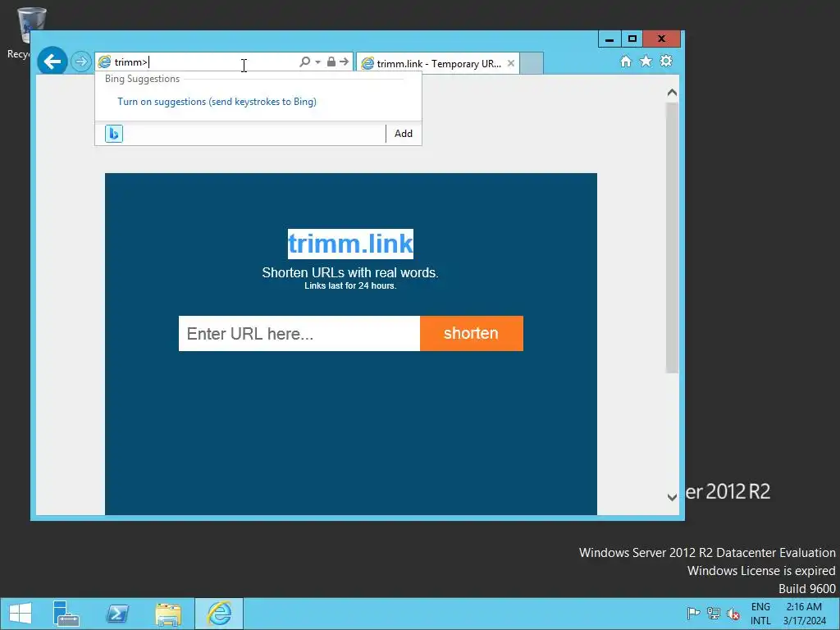
Task: Click Internet Explorer taskbar icon
Action: click(219, 614)
